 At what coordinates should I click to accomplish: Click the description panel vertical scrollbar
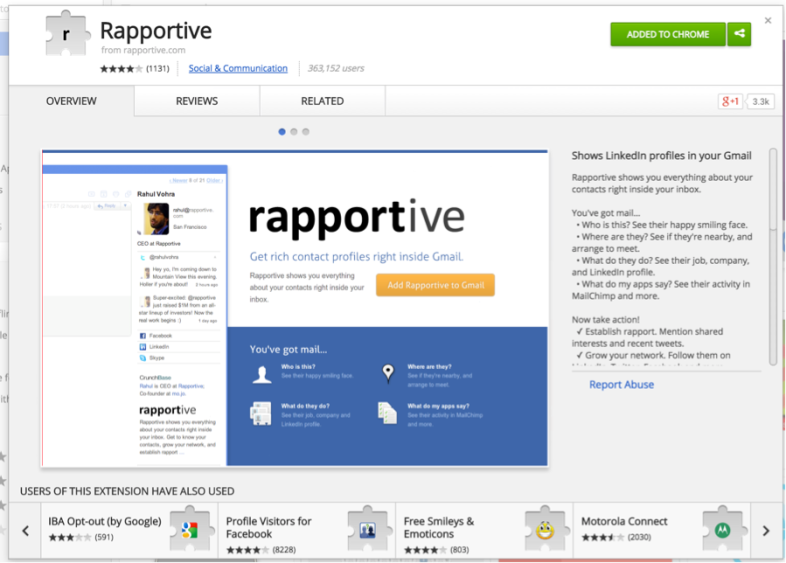(773, 257)
